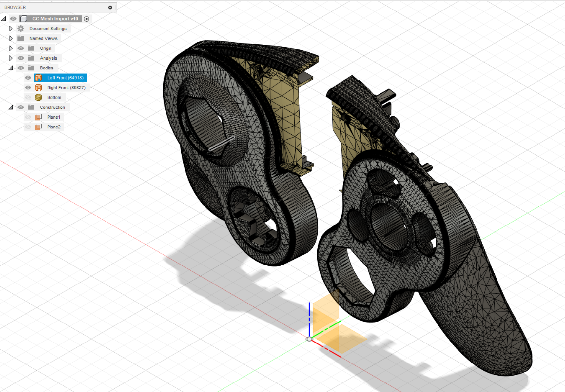565x392 pixels.
Task: Select the Left Front (64918) body label
Action: point(65,78)
